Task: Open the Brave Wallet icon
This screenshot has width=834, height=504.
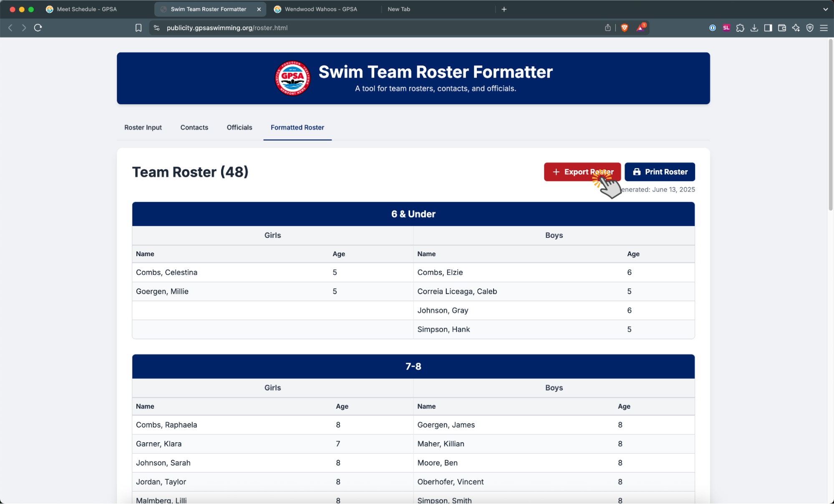Action: click(782, 28)
